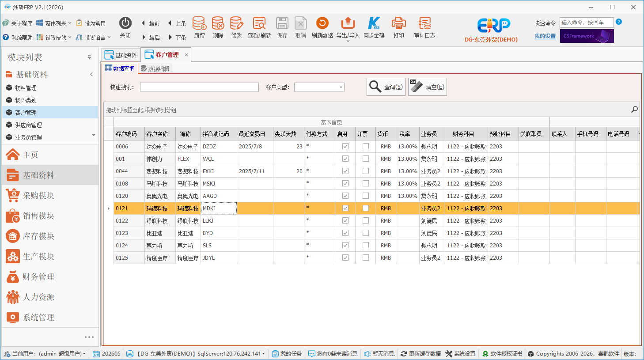Image resolution: width=644 pixels, height=360 pixels.
Task: Click 更新缓存数据 in status bar
Action: tap(421, 354)
